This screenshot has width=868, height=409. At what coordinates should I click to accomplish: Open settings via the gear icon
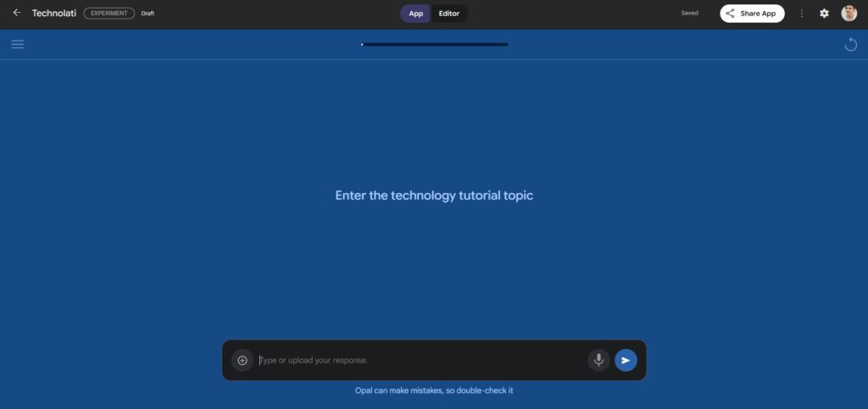click(824, 14)
